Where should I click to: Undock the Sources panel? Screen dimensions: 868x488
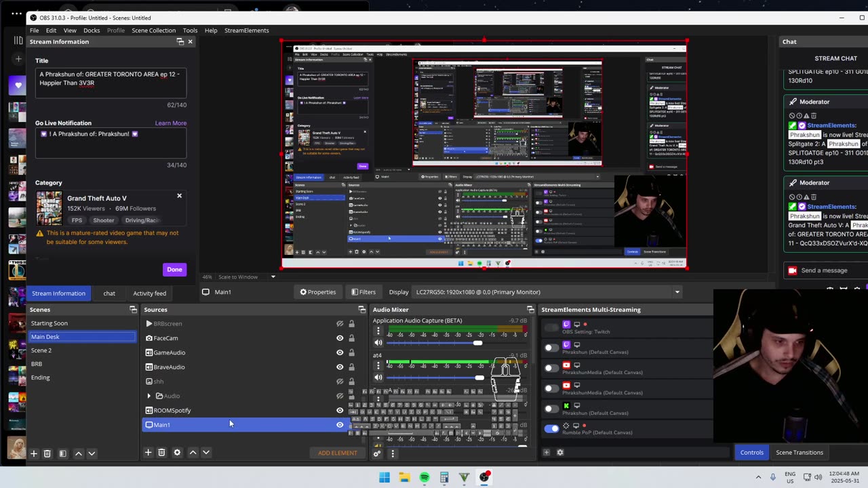pos(361,310)
